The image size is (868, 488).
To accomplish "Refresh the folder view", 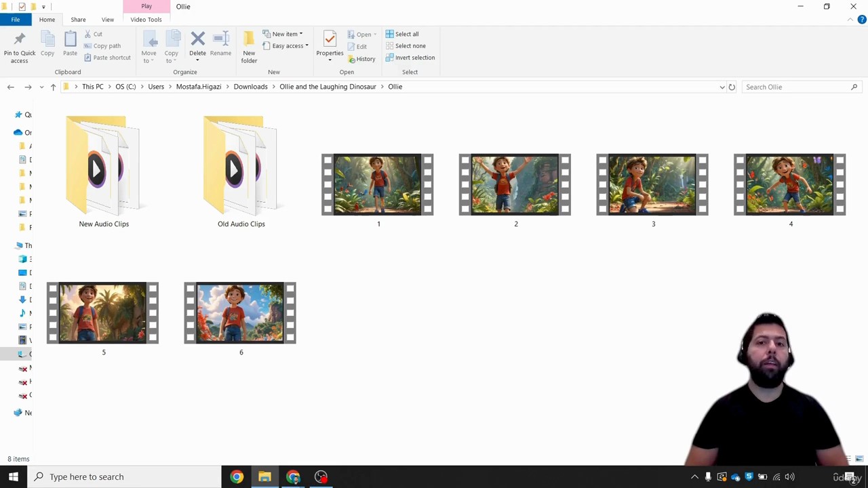I will point(732,87).
